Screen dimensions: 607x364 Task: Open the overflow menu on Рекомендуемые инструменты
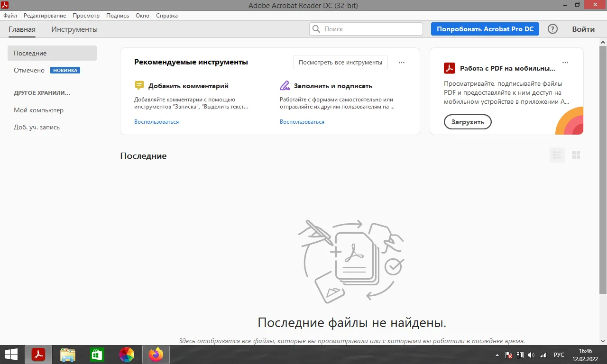click(401, 62)
